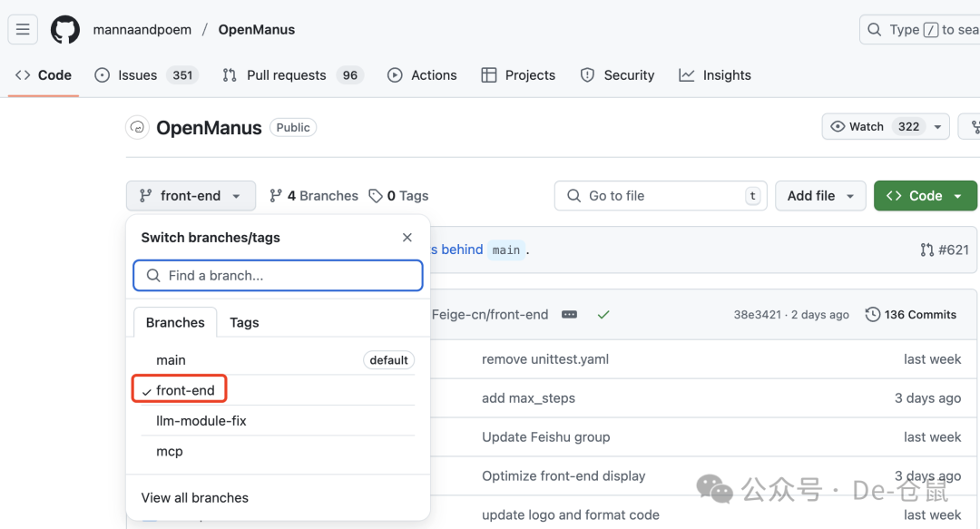Select the llm-module-fix branch
Image resolution: width=980 pixels, height=529 pixels.
279,421
